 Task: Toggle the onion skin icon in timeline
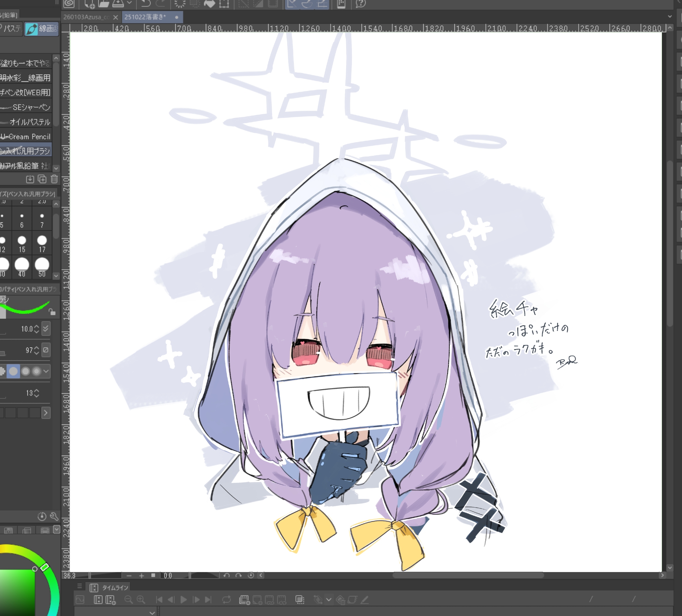300,600
